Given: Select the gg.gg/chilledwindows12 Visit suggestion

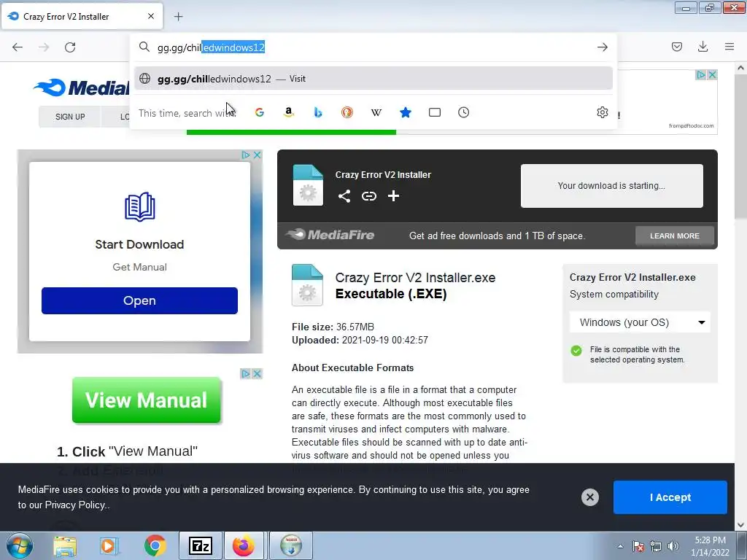Looking at the screenshot, I should click(x=373, y=79).
